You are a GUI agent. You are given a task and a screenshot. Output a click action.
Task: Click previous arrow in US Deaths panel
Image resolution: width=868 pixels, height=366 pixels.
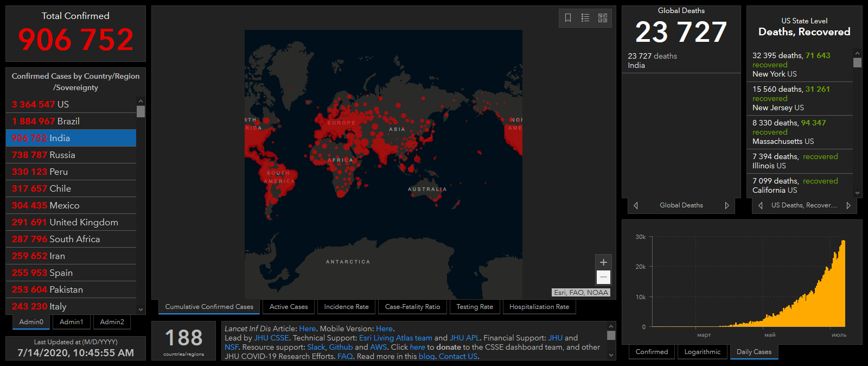click(x=761, y=205)
